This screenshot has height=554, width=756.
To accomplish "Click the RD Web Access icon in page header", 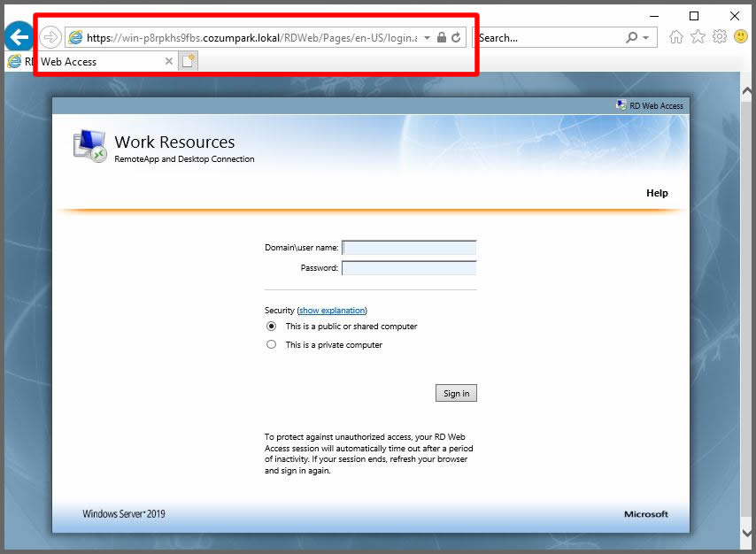I will point(621,105).
